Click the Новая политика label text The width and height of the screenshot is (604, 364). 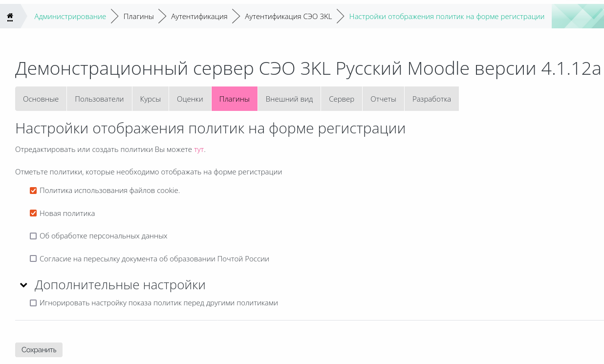(x=67, y=214)
